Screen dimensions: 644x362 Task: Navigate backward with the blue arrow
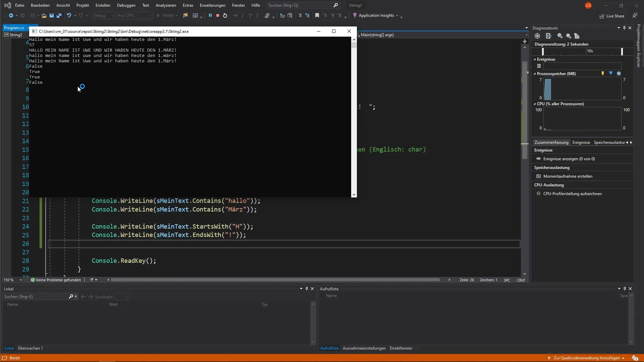(x=11, y=15)
